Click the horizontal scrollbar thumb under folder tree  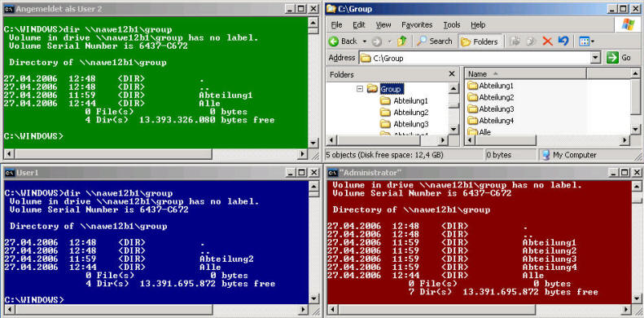click(x=378, y=140)
